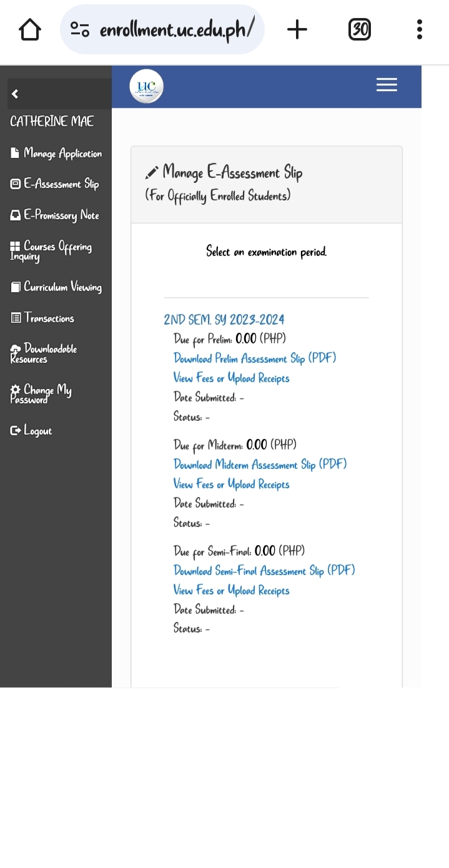Download Midterm Assessment Slip PDF
Viewport: 449px width, 868px height.
click(260, 465)
